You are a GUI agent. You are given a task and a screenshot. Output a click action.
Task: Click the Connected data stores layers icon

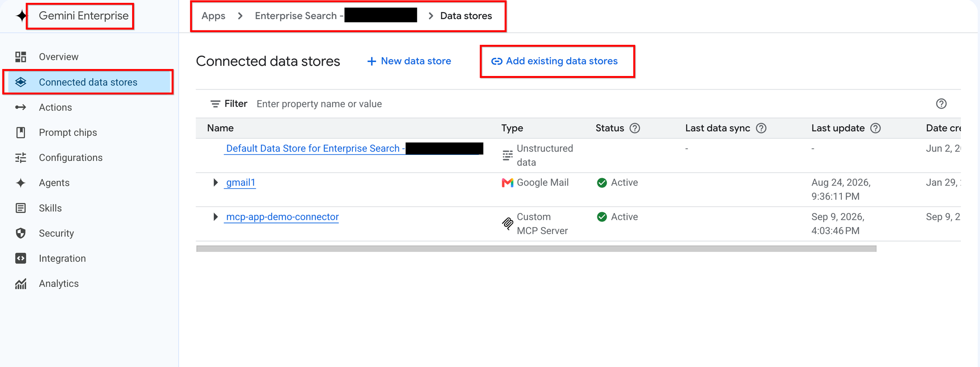[x=21, y=82]
